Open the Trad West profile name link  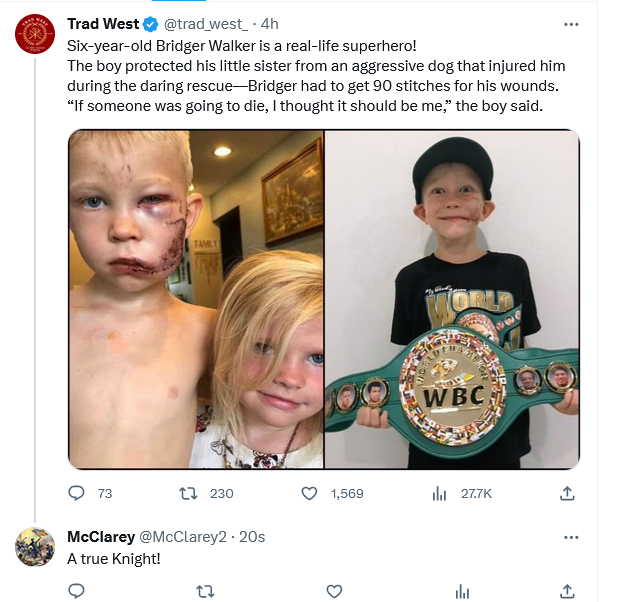103,24
